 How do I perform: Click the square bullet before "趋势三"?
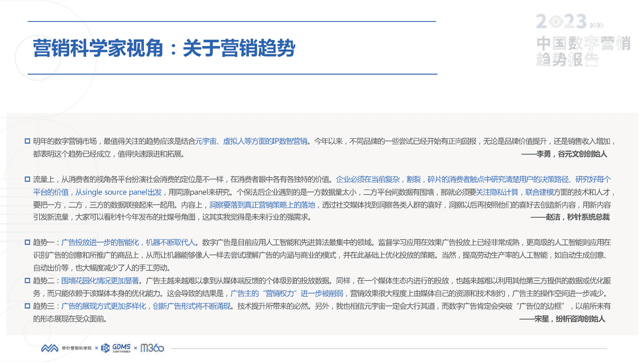click(x=27, y=305)
